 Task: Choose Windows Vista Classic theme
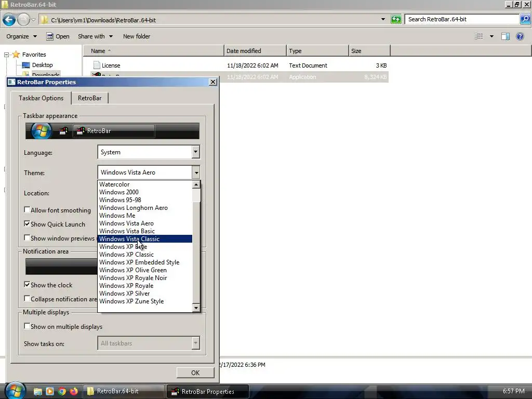point(145,239)
